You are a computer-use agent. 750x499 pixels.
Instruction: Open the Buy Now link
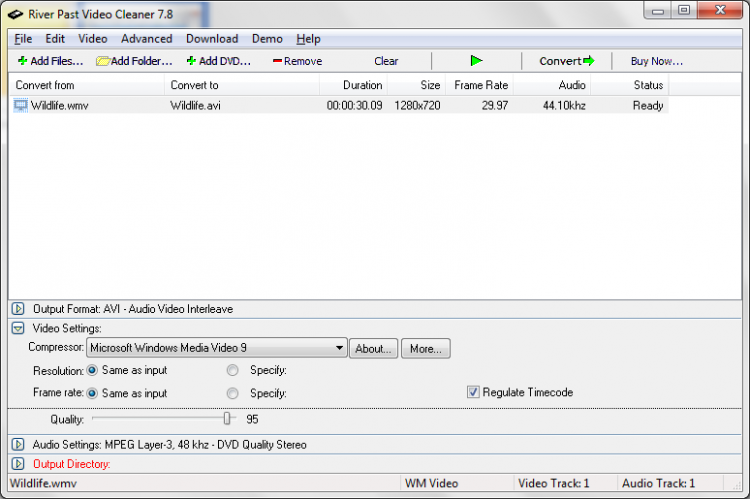[x=656, y=61]
